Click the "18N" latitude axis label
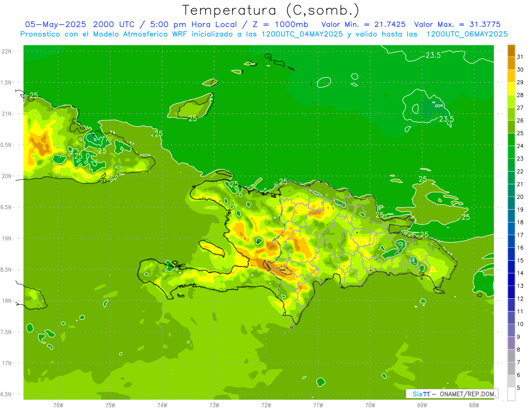This screenshot has height=411, width=532. click(7, 301)
